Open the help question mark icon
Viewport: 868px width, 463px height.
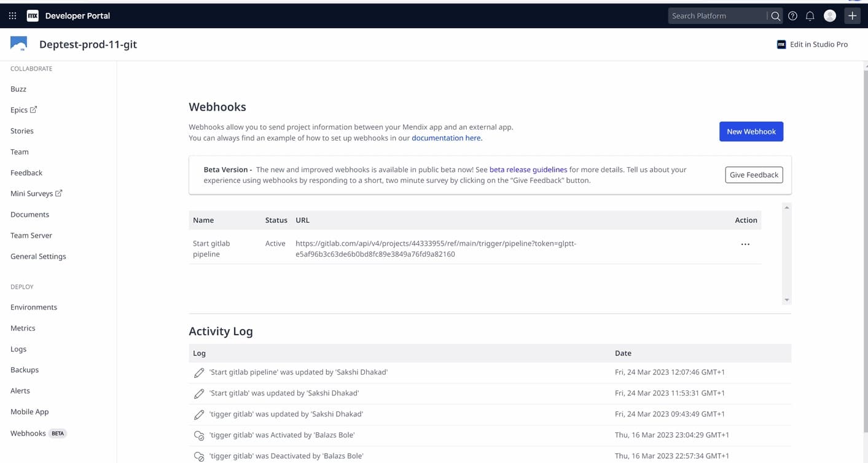(x=792, y=15)
